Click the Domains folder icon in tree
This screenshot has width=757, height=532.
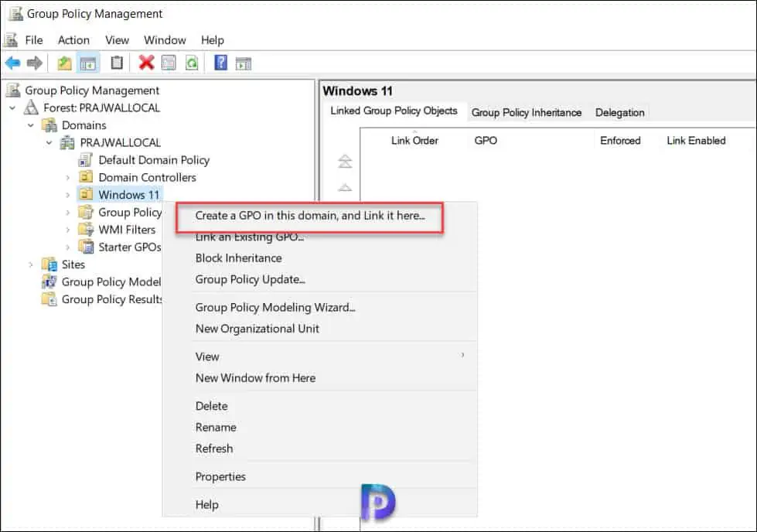(x=49, y=125)
